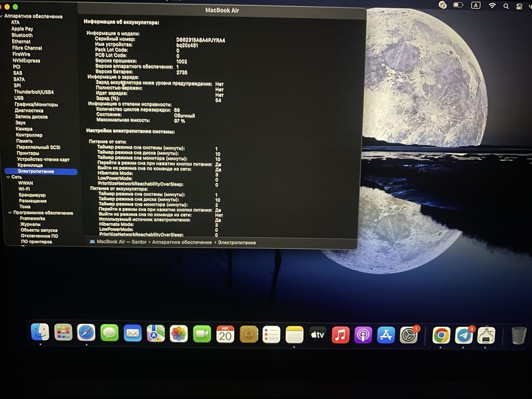This screenshot has height=399, width=532.
Task: Click Электропитание in the path bar
Action: click(x=237, y=243)
